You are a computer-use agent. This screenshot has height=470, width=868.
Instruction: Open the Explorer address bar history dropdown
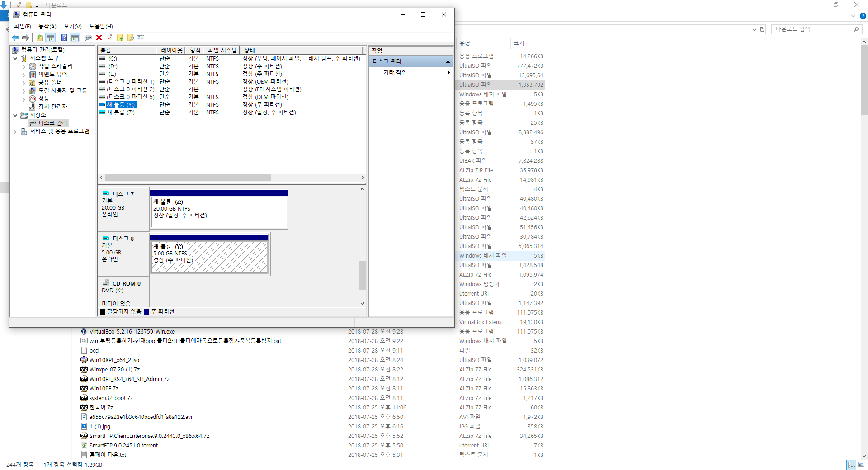coord(754,29)
